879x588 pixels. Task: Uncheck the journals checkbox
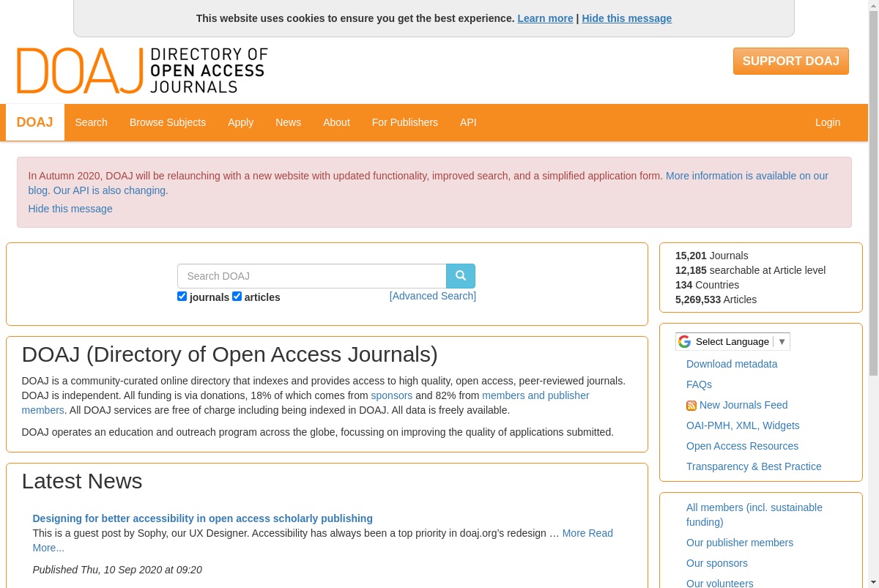click(x=182, y=297)
